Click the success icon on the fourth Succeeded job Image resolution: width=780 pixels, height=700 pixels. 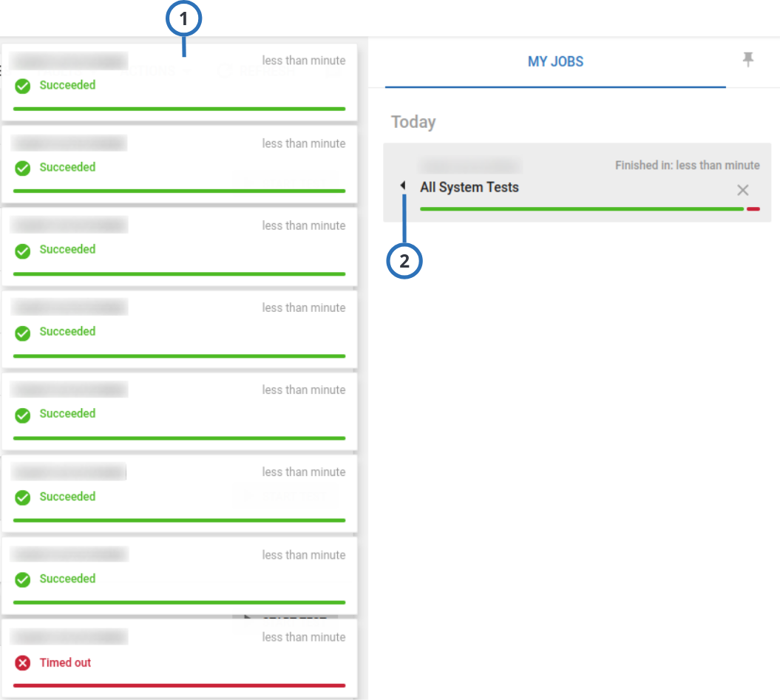[x=22, y=331]
